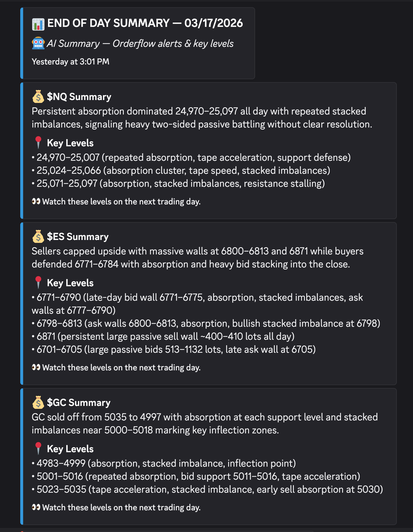Click the AI Summary Orderflow alerts subtitle

pos(140,44)
